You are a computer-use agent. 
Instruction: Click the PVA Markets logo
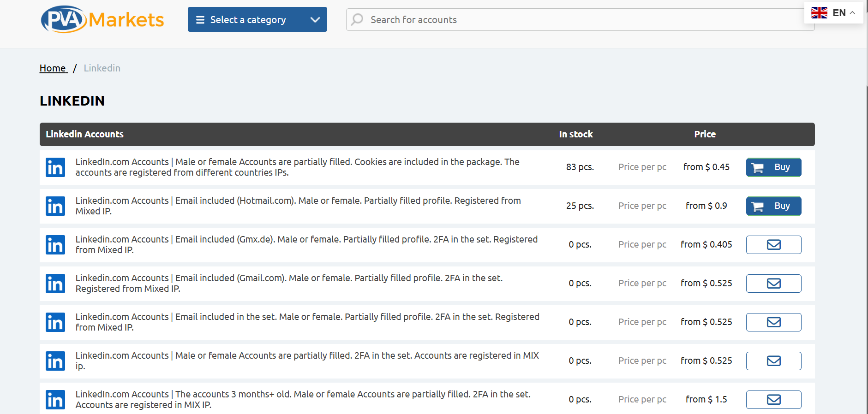pos(102,19)
